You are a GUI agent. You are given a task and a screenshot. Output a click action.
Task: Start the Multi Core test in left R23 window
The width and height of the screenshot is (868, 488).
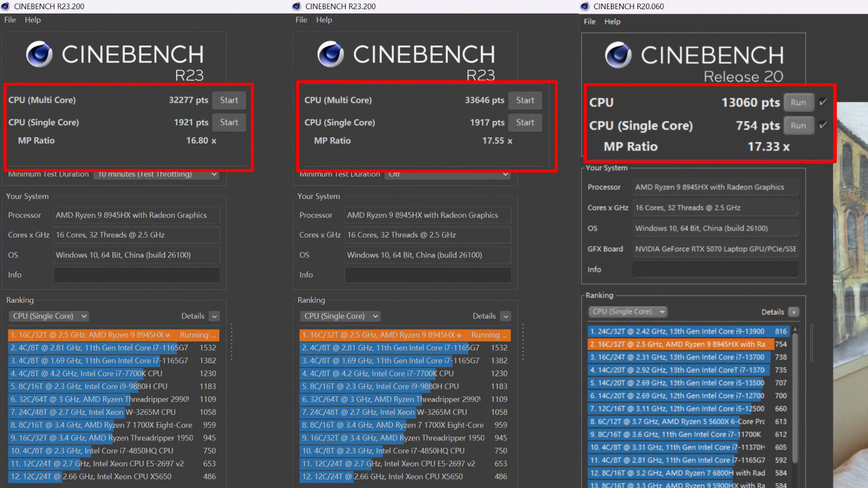pos(229,100)
